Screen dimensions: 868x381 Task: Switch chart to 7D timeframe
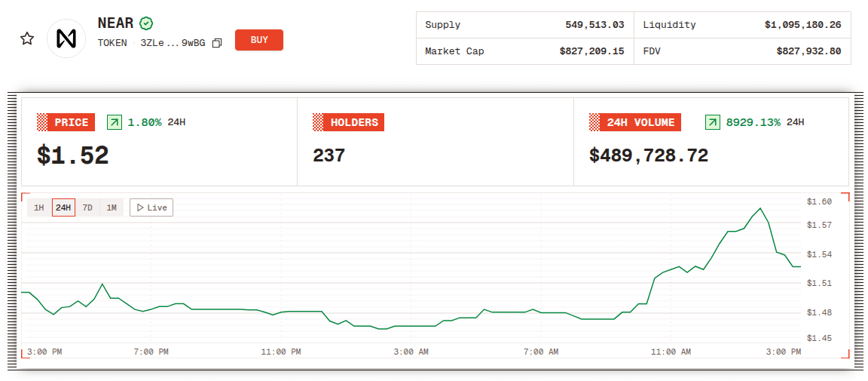click(x=87, y=207)
